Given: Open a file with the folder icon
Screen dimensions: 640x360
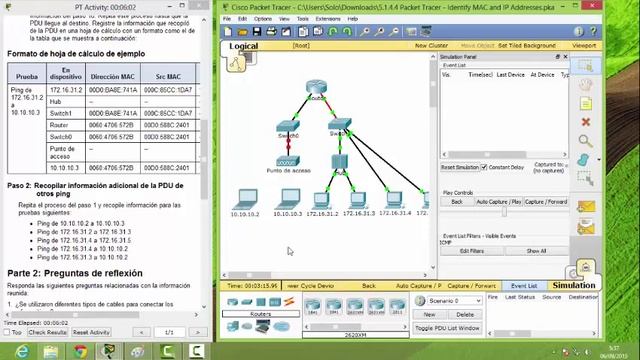Looking at the screenshot, I should (x=242, y=31).
